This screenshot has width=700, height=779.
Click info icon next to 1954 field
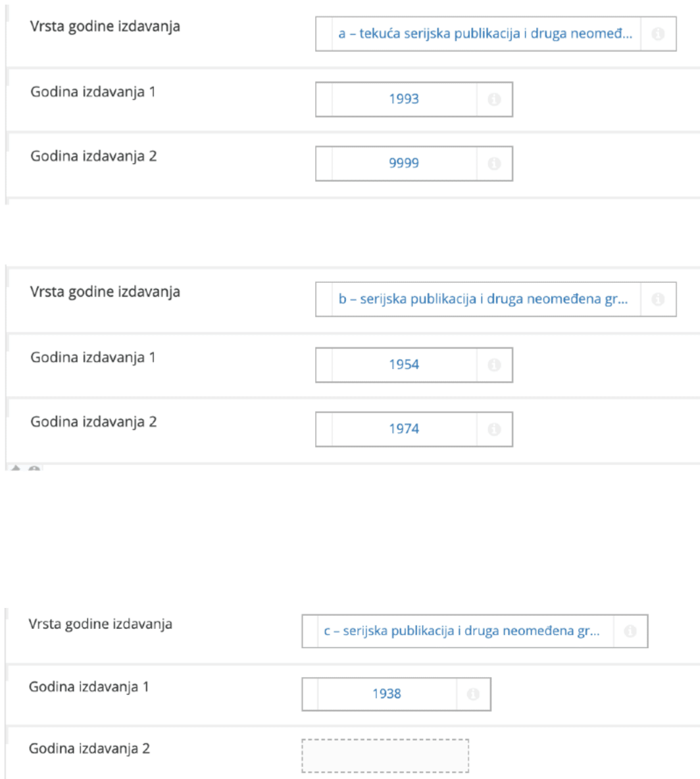click(494, 365)
